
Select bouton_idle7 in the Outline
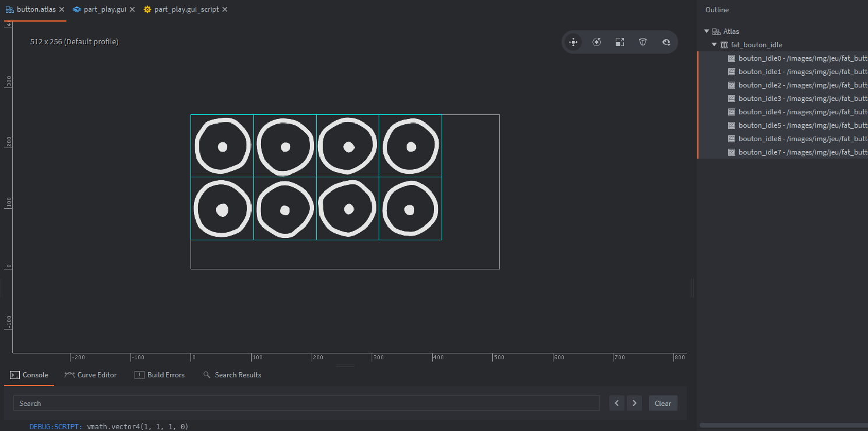click(782, 152)
